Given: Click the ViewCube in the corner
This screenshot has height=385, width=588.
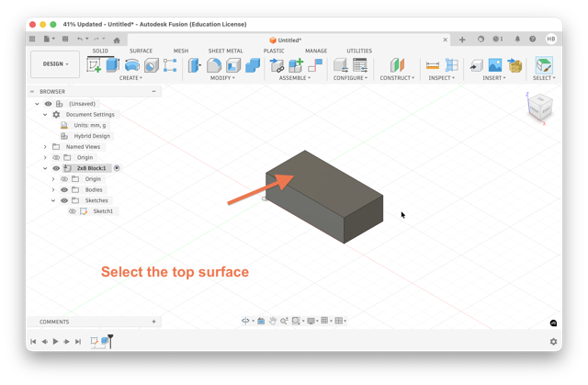Looking at the screenshot, I should point(540,108).
